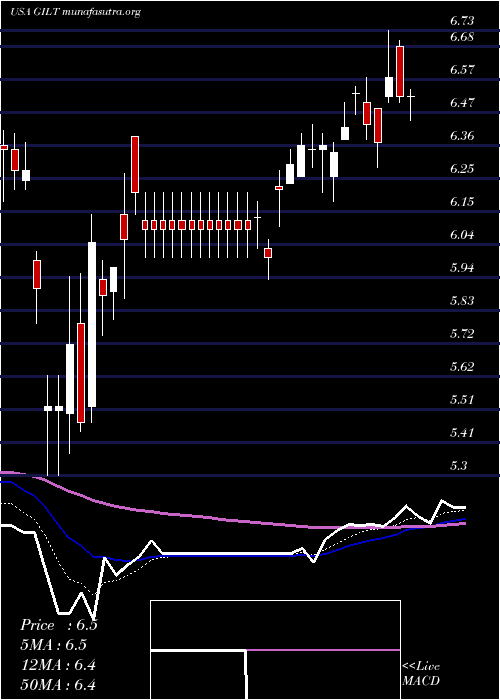
Task: Click the 6.57 price axis label
Action: (462, 70)
